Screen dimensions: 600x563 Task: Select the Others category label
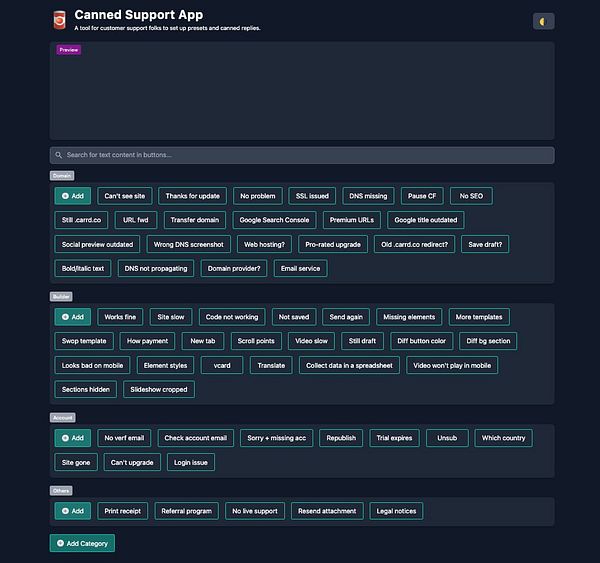coord(61,491)
